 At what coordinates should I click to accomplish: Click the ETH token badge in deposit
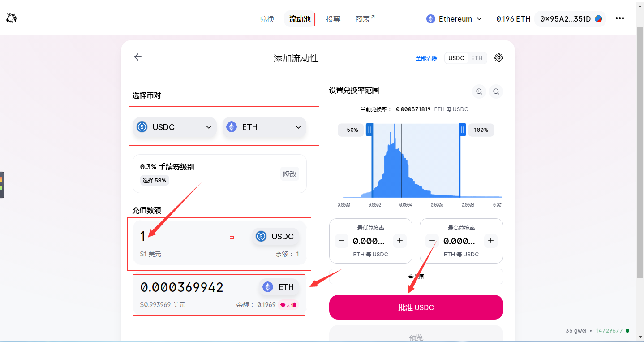click(x=279, y=287)
